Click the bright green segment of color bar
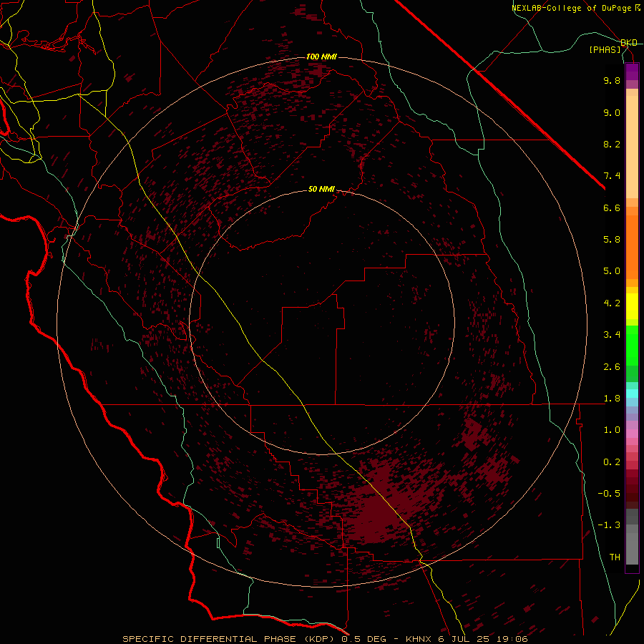 click(x=632, y=346)
